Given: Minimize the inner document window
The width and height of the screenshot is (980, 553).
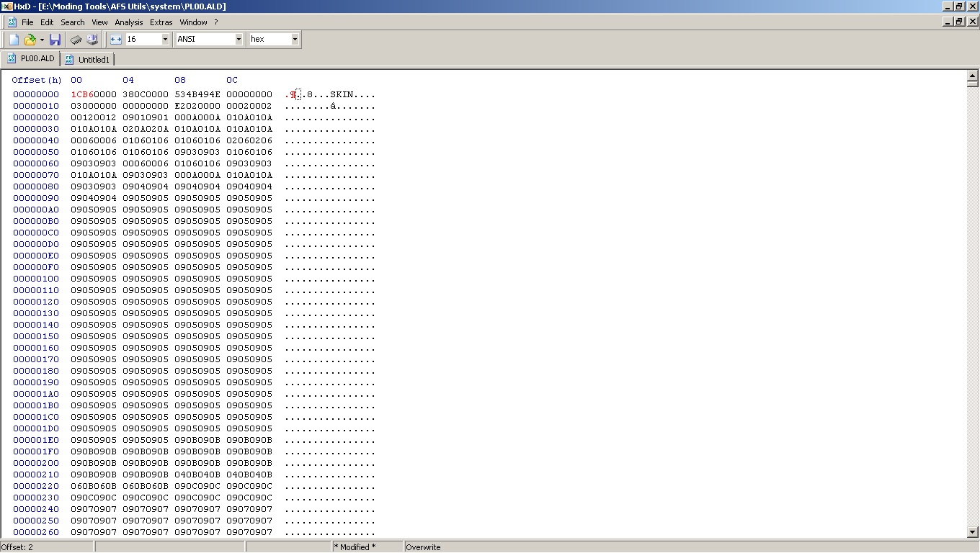Looking at the screenshot, I should [948, 22].
